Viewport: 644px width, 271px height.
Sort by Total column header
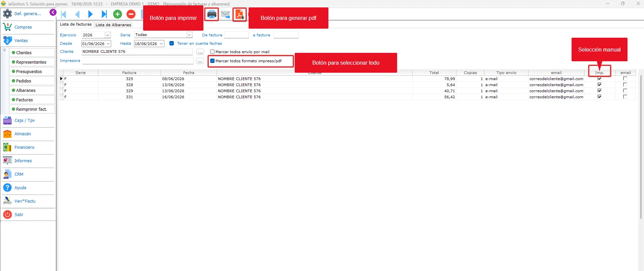[434, 73]
